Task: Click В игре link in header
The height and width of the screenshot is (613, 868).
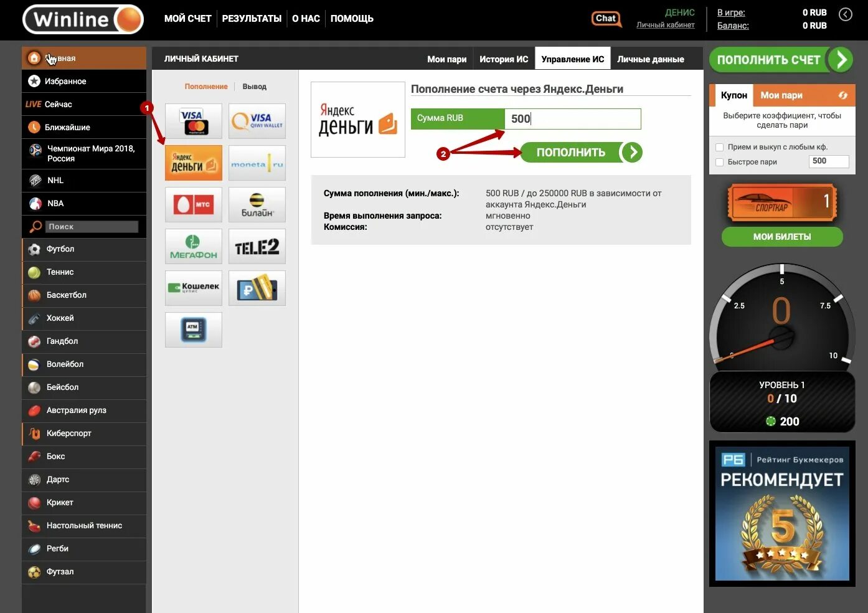Action: tap(731, 12)
